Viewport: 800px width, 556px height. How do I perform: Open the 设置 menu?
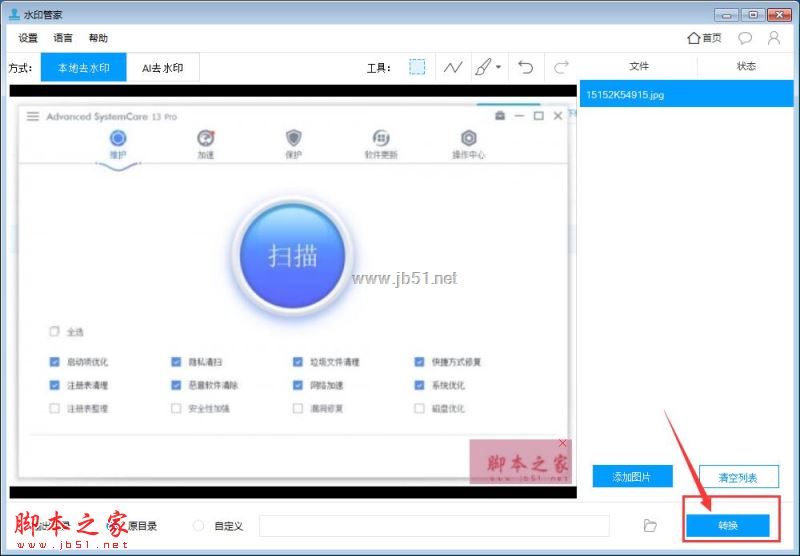28,38
